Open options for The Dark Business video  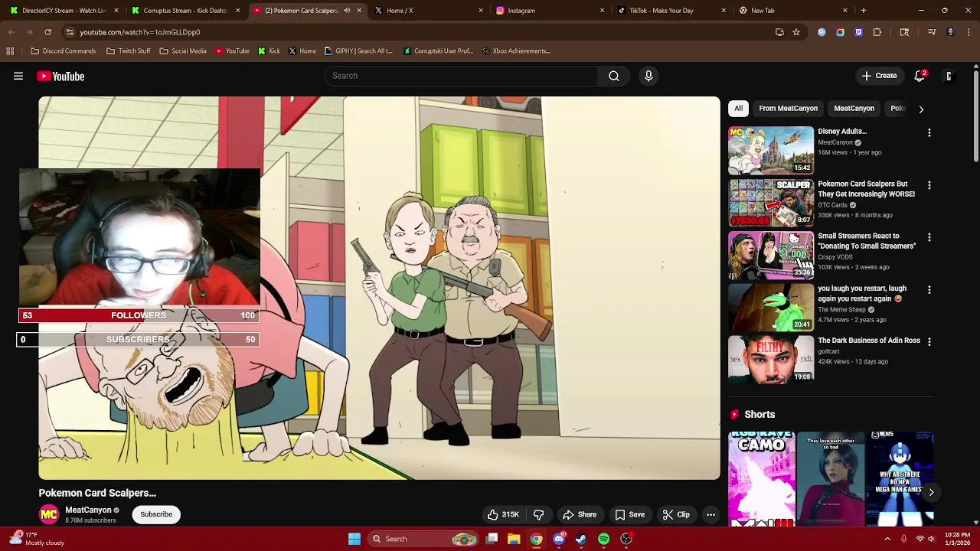[929, 342]
